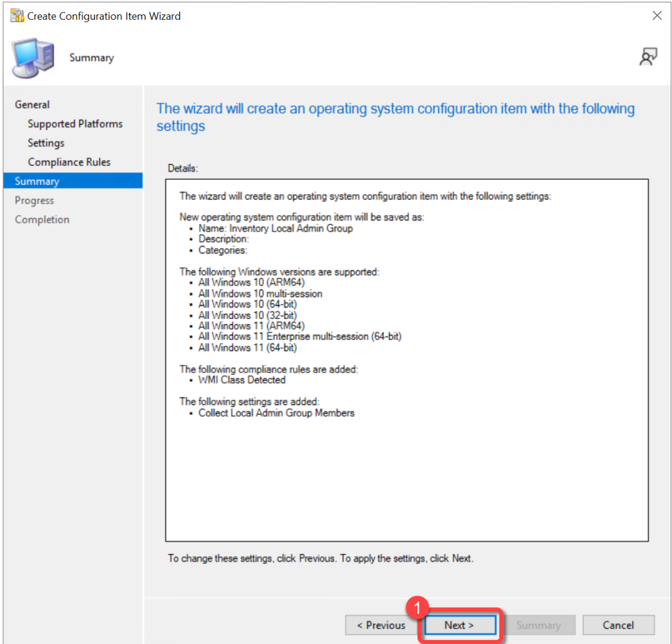The image size is (672, 644).
Task: Click the 'Name: Inventory Local Admin Group' line
Action: tap(276, 228)
